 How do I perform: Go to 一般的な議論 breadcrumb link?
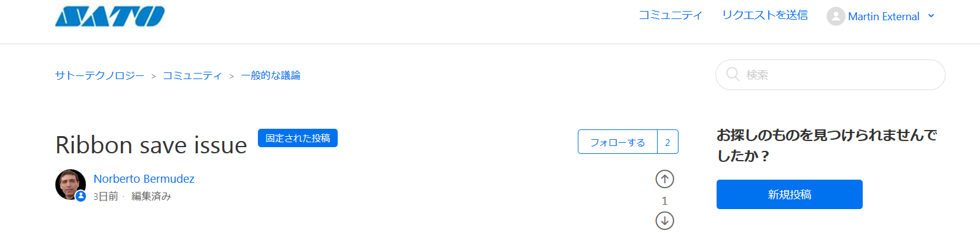click(271, 75)
